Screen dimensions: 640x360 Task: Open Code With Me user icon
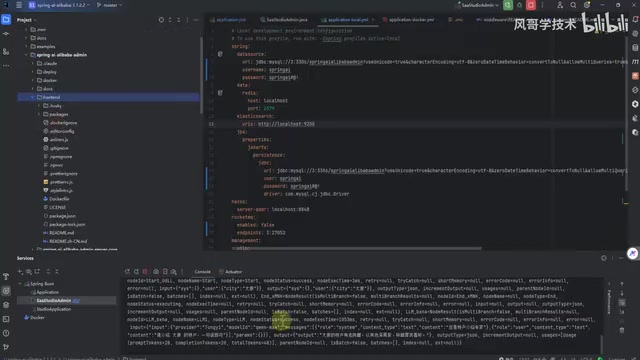pyautogui.click(x=560, y=5)
